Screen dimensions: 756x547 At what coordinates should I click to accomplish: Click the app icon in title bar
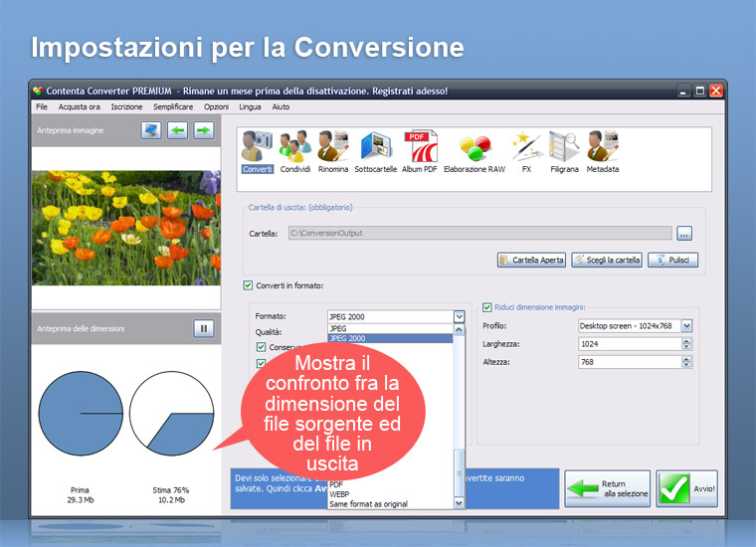(x=38, y=91)
